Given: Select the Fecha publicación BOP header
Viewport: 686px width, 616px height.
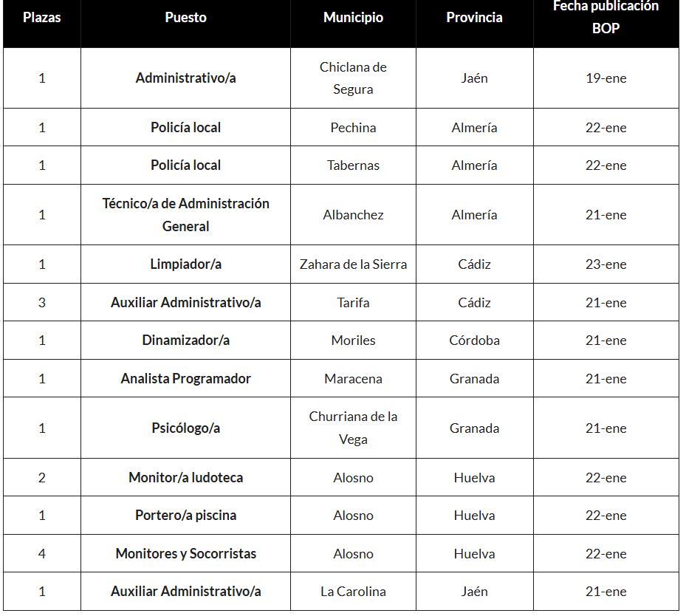Looking at the screenshot, I should (x=606, y=17).
